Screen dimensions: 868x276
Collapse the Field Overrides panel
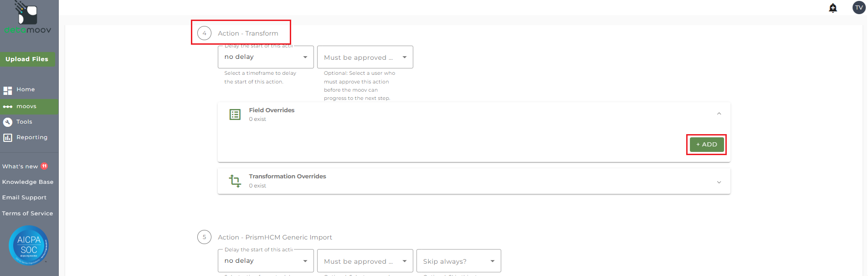(x=719, y=114)
